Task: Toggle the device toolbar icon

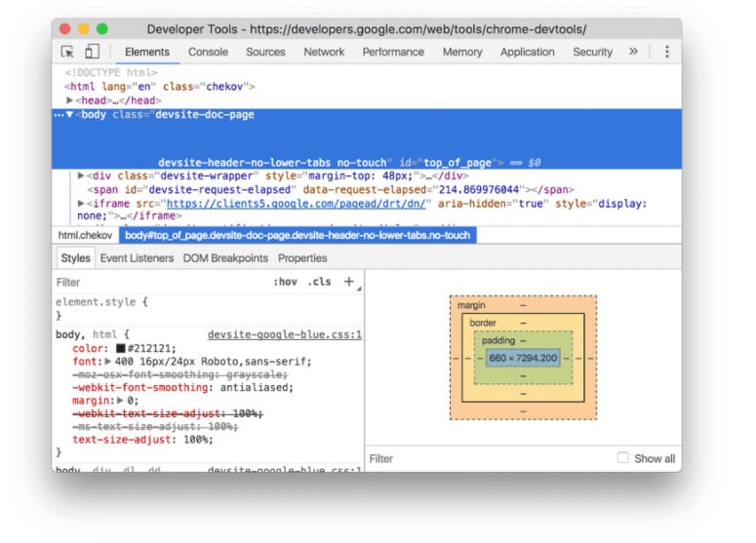Action: tap(92, 52)
